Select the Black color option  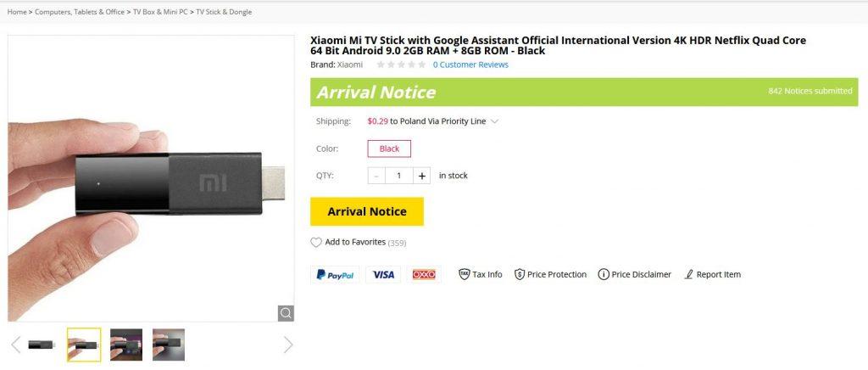[x=389, y=149]
